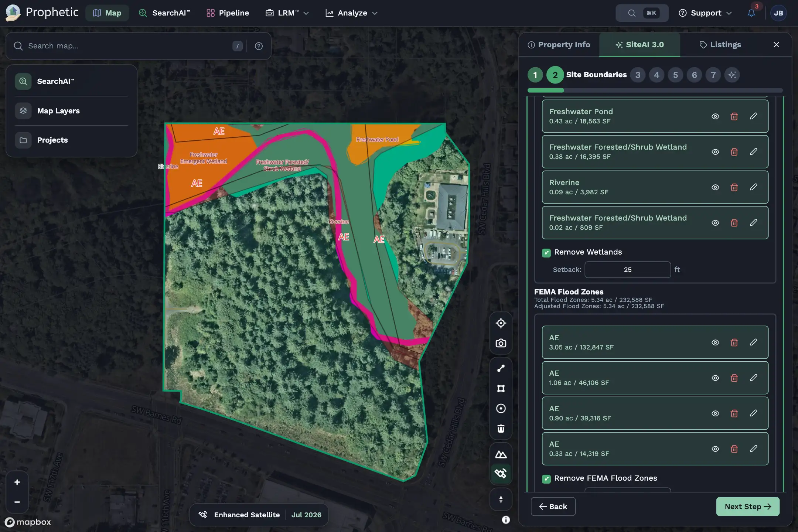The image size is (798, 532).
Task: Expand the Analyze dropdown menu
Action: (x=351, y=13)
